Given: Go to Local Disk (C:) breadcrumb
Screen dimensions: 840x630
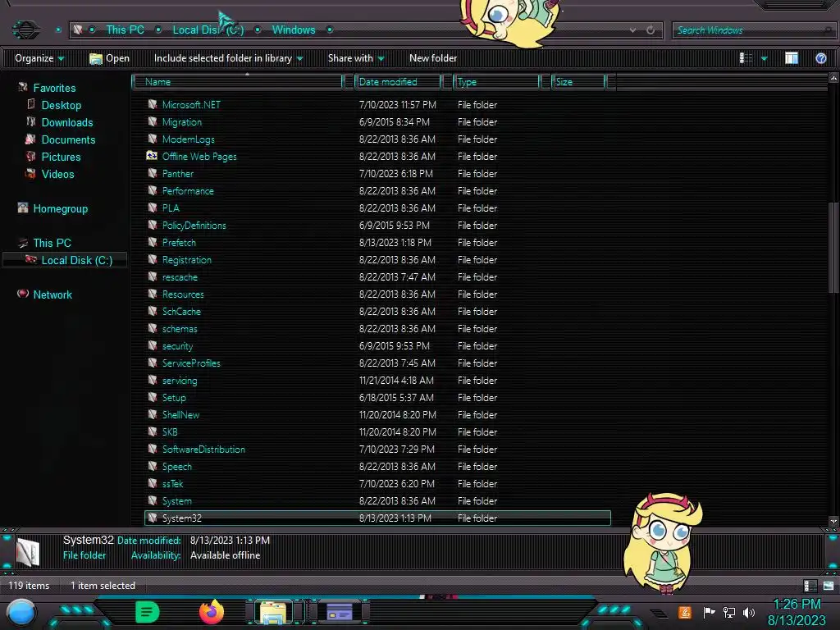Looking at the screenshot, I should pyautogui.click(x=208, y=30).
